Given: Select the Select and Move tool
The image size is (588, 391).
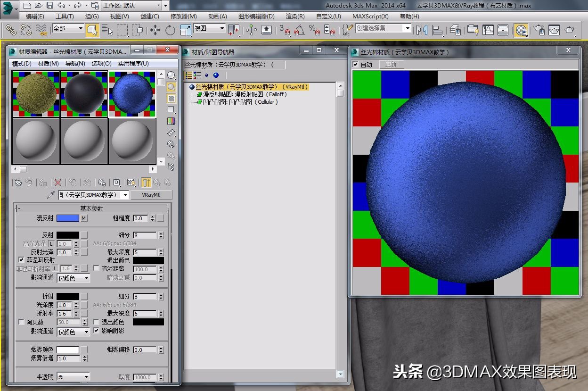Looking at the screenshot, I should tap(155, 30).
